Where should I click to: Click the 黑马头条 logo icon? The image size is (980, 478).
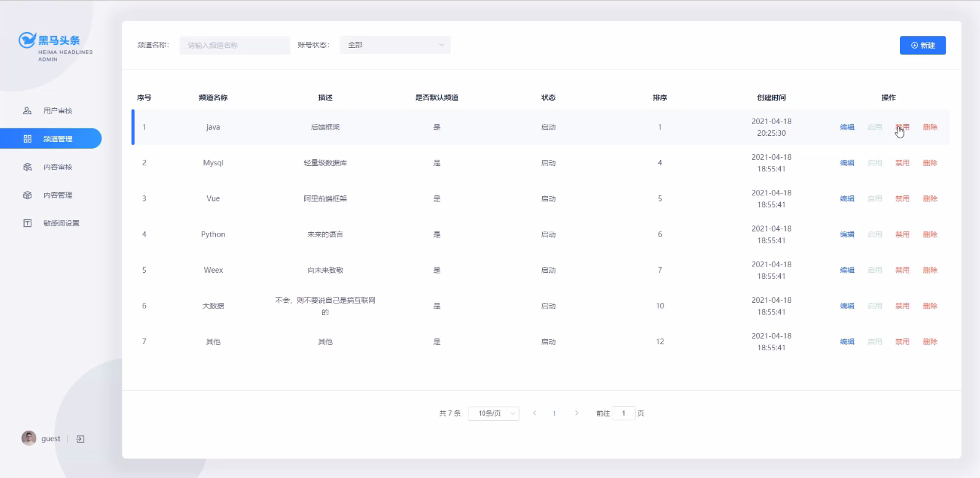pyautogui.click(x=27, y=41)
